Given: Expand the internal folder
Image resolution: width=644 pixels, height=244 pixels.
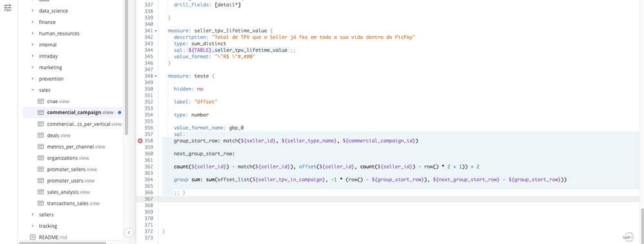Looking at the screenshot, I should tap(32, 45).
